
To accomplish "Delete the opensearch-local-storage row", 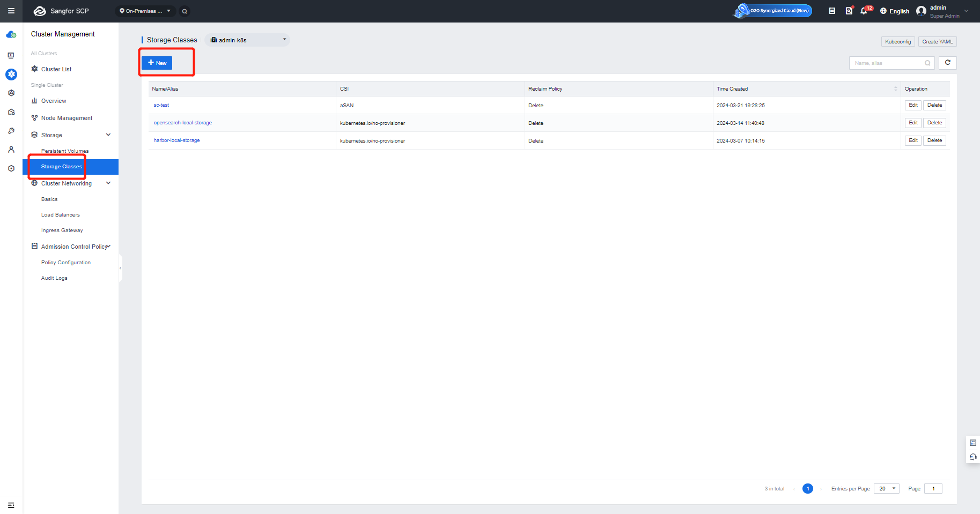I will click(x=934, y=123).
